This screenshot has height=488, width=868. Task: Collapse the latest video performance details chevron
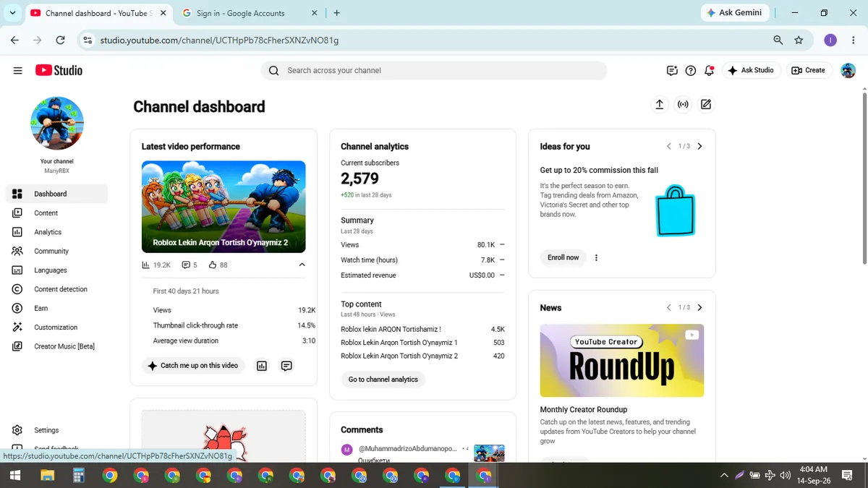302,265
